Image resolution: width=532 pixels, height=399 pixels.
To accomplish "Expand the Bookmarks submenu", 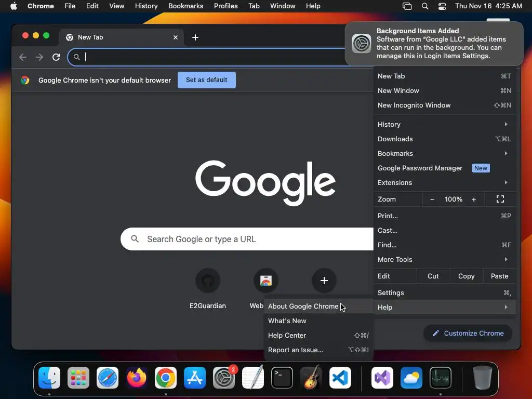I will point(445,153).
